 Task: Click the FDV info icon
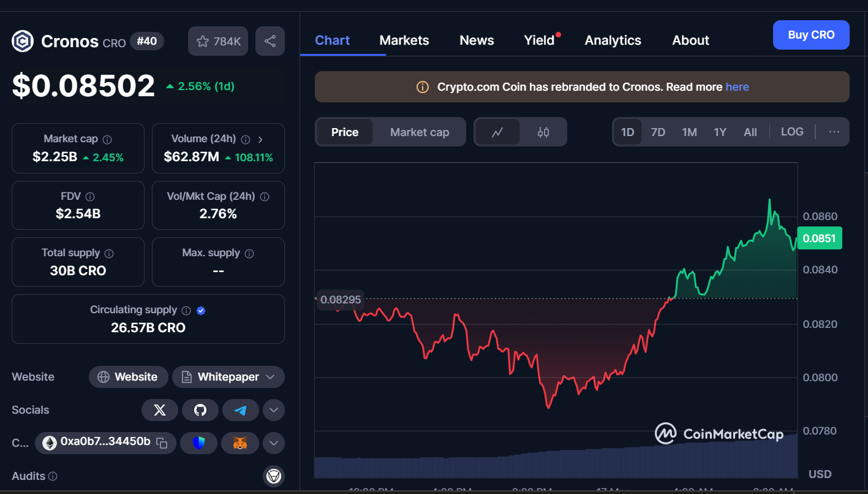click(x=90, y=197)
